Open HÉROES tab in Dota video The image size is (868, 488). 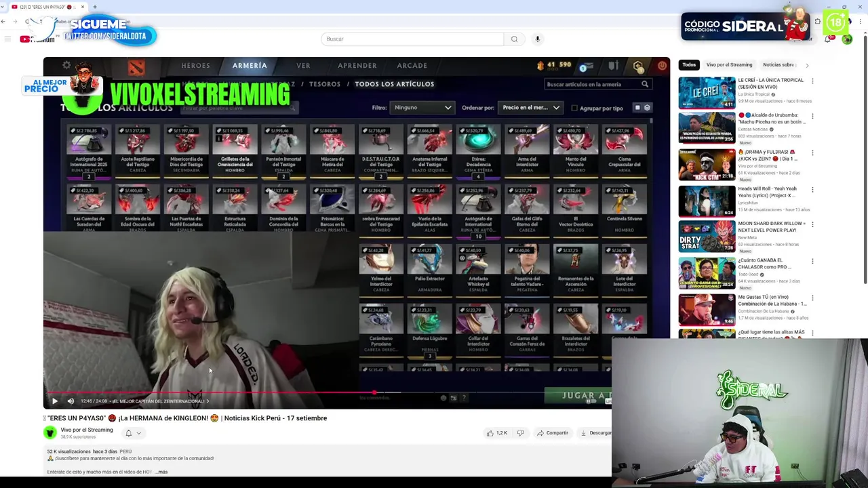[x=195, y=66]
